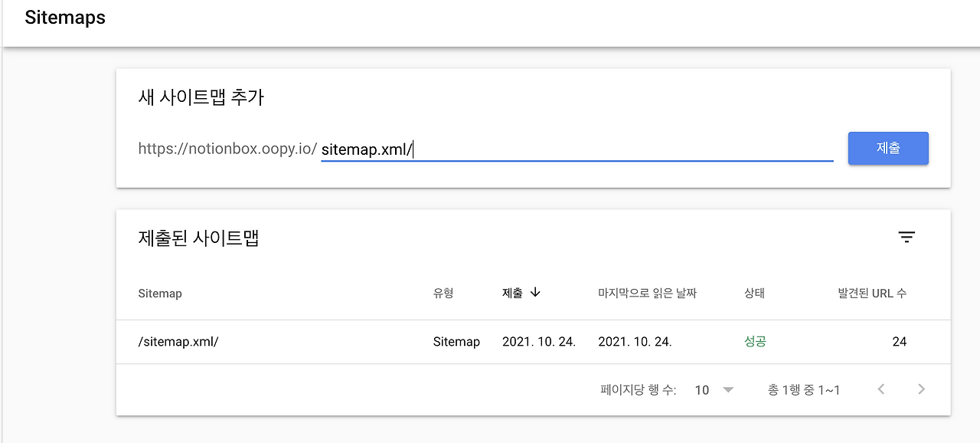The width and height of the screenshot is (980, 443).
Task: Select the discovered URL count 24
Action: coord(899,342)
